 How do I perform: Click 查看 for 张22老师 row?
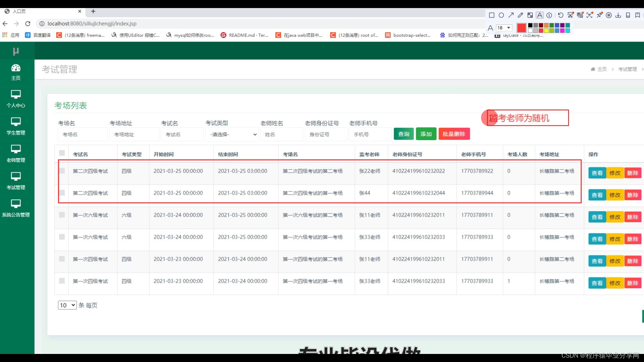597,173
